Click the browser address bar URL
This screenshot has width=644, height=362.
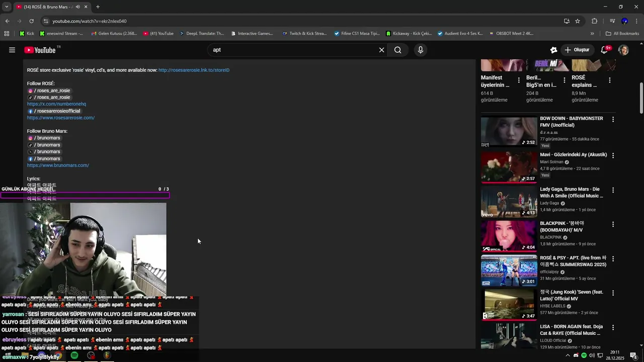click(90, 21)
